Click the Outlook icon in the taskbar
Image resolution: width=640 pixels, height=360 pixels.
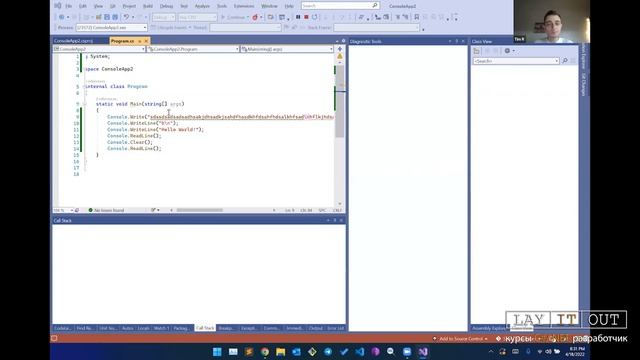tap(296, 352)
